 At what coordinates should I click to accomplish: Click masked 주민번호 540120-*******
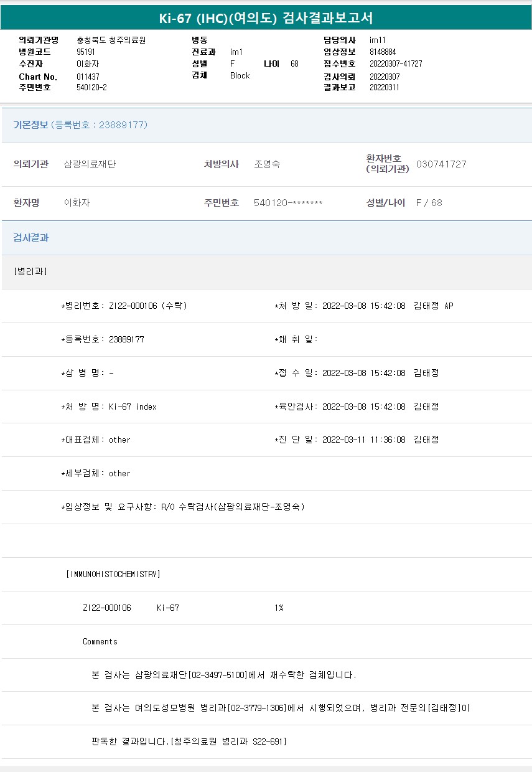(x=288, y=203)
